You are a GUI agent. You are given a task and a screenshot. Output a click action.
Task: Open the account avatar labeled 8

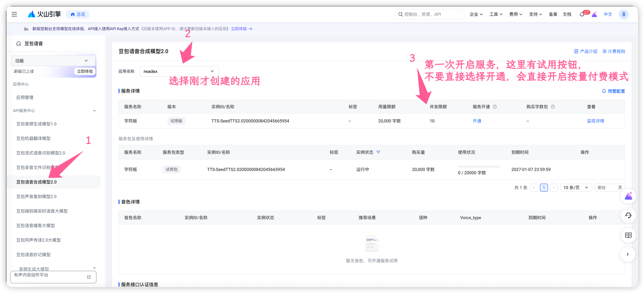point(624,14)
